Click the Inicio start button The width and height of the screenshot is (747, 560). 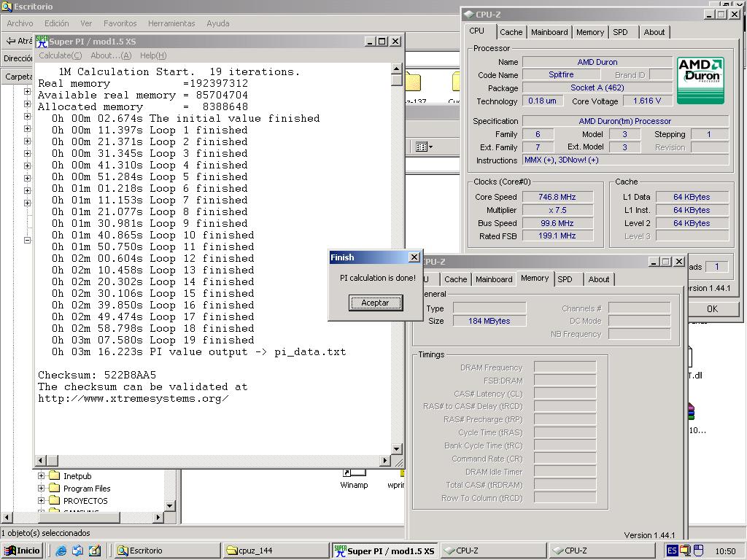(x=22, y=551)
